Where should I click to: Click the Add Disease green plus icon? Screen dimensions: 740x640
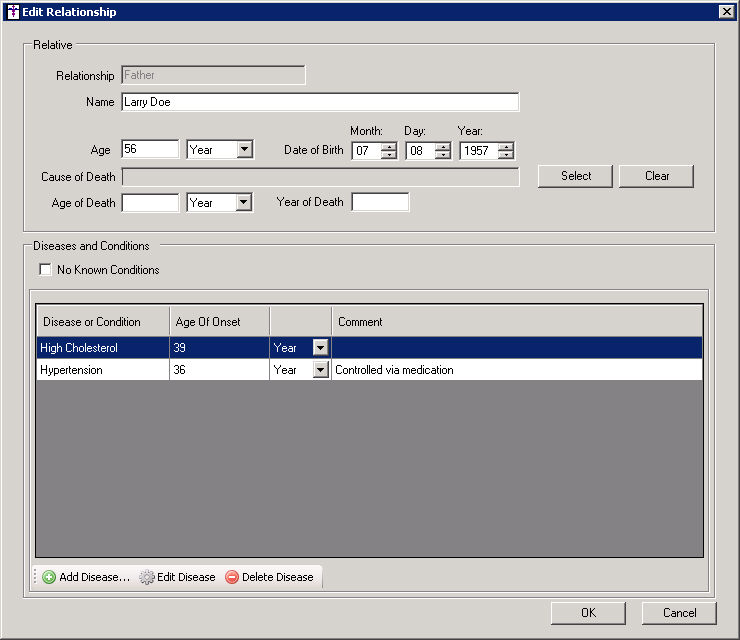[x=49, y=577]
